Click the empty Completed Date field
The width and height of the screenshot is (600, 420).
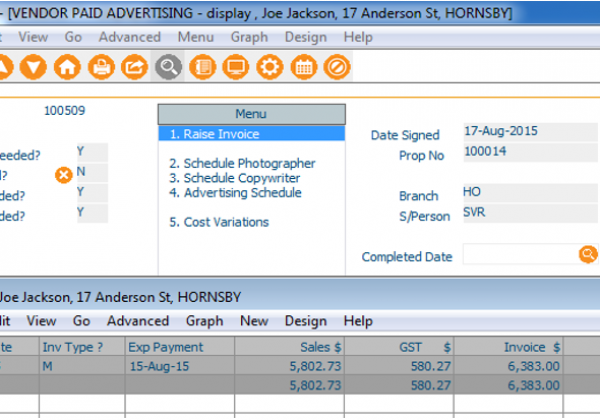click(520, 254)
